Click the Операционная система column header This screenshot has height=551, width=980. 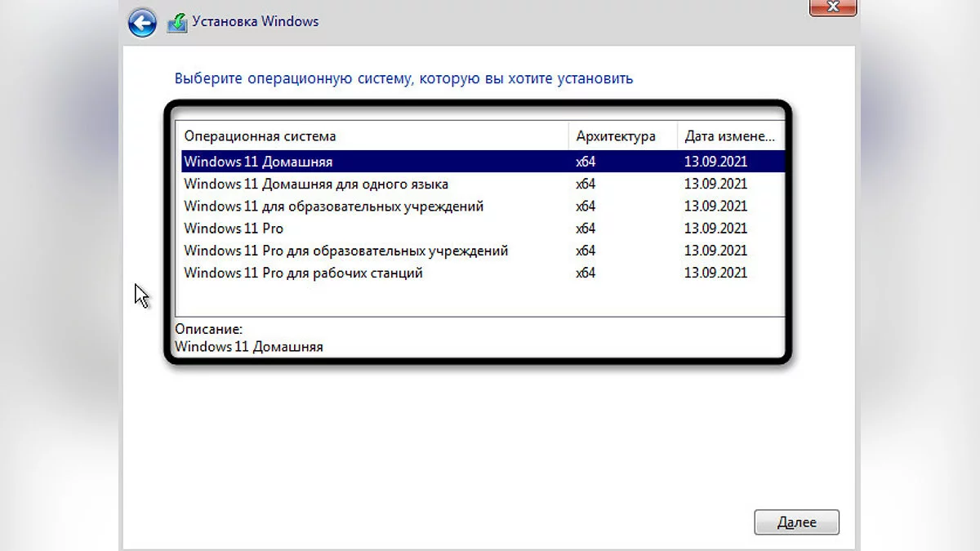pyautogui.click(x=260, y=136)
